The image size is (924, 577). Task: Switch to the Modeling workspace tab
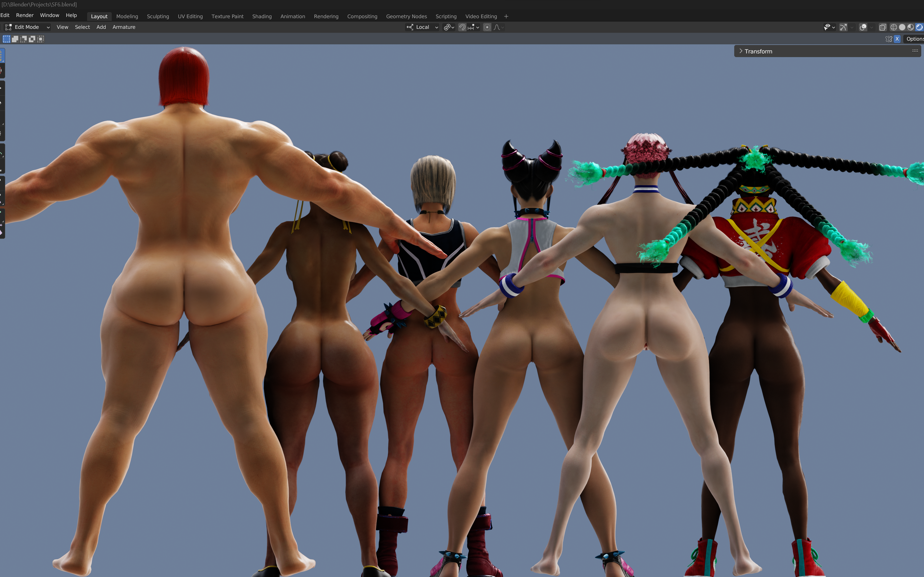click(127, 16)
